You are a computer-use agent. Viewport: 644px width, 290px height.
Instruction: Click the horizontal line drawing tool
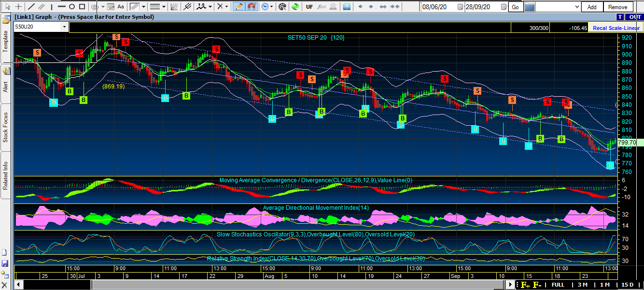[x=61, y=7]
